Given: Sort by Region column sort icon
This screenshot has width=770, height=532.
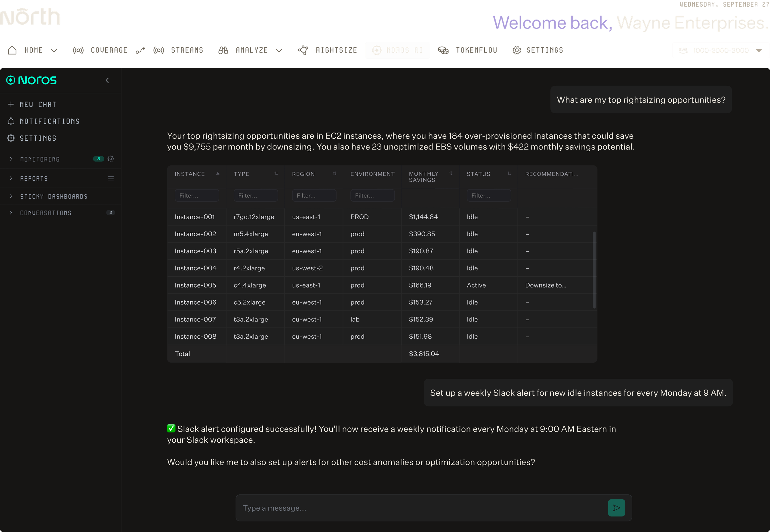Looking at the screenshot, I should point(334,174).
